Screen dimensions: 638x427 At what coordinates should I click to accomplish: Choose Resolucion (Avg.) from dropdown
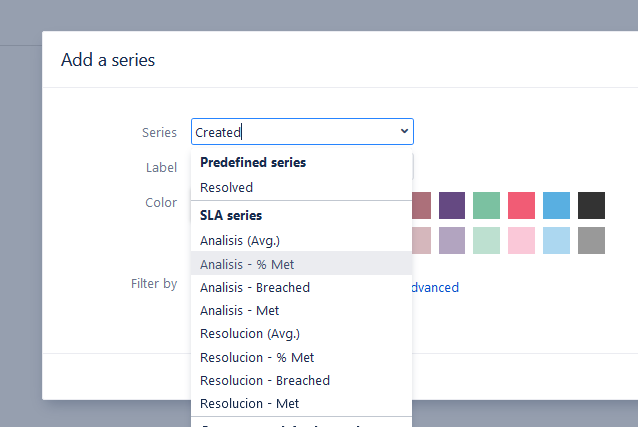[x=250, y=333]
